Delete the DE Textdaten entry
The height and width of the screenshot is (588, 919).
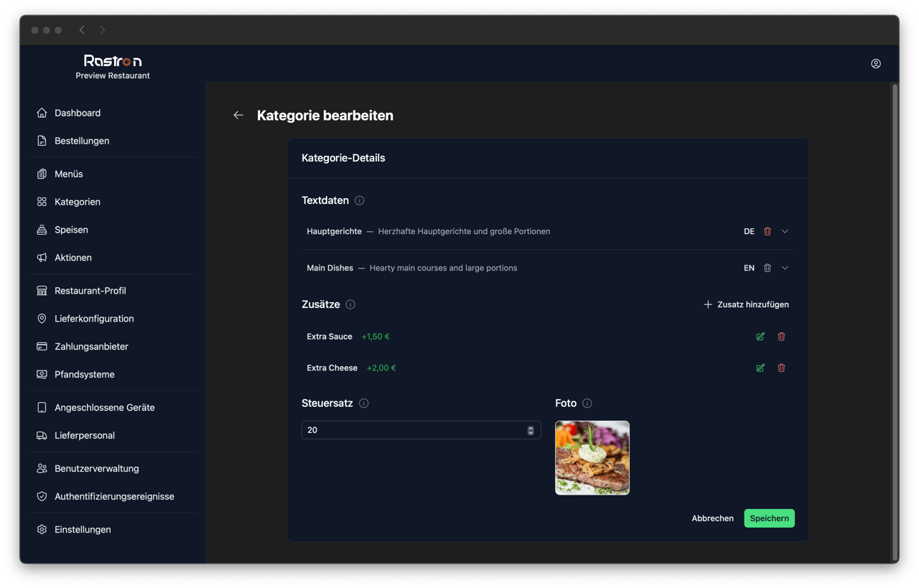coord(767,231)
